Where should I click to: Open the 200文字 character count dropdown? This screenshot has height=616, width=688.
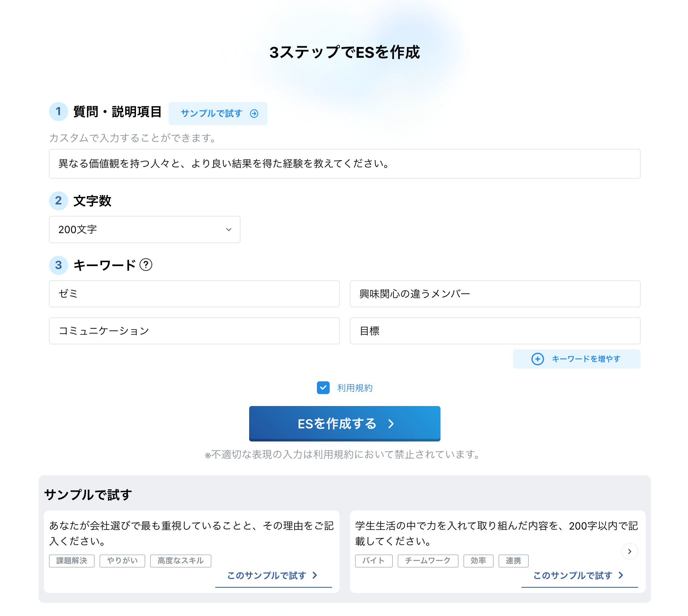[x=145, y=230]
